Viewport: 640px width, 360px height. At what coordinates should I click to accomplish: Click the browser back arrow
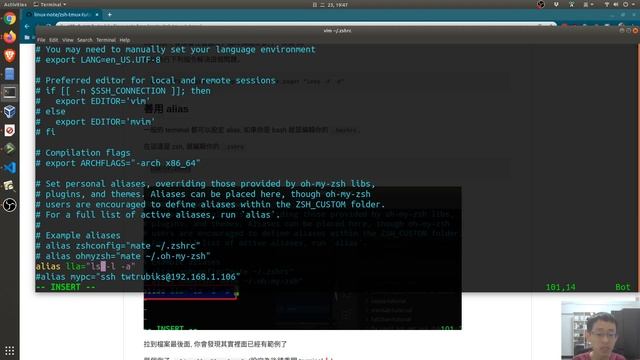click(27, 26)
